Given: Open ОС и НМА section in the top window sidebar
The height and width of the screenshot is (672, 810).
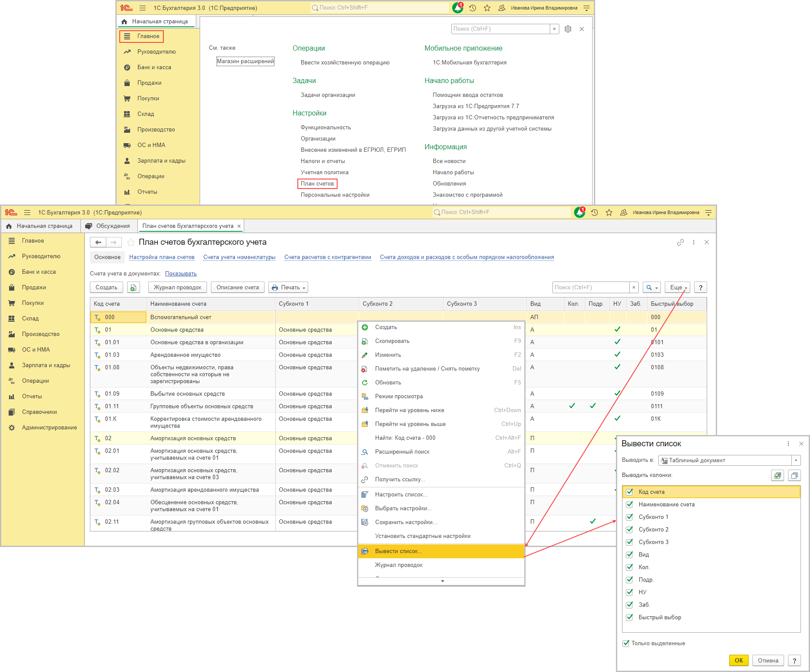Looking at the screenshot, I should (x=151, y=145).
